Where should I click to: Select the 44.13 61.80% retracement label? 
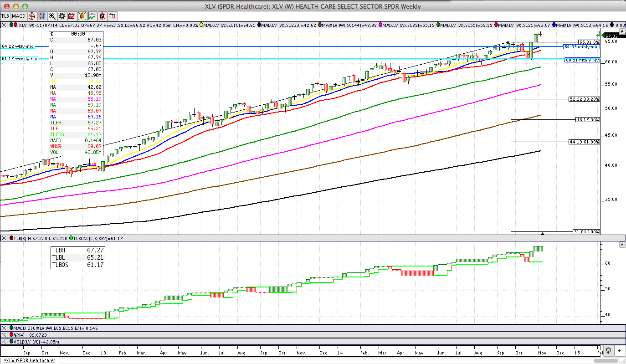pos(585,142)
